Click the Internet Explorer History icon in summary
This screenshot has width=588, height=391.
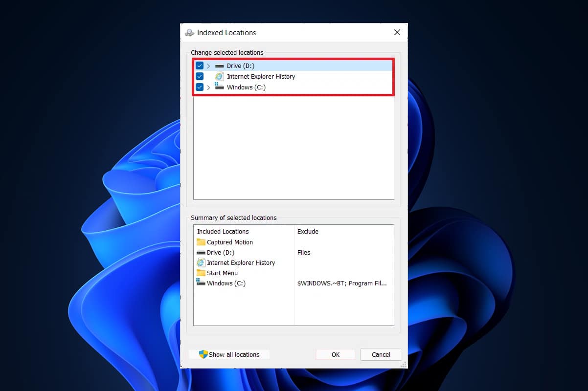click(x=202, y=262)
